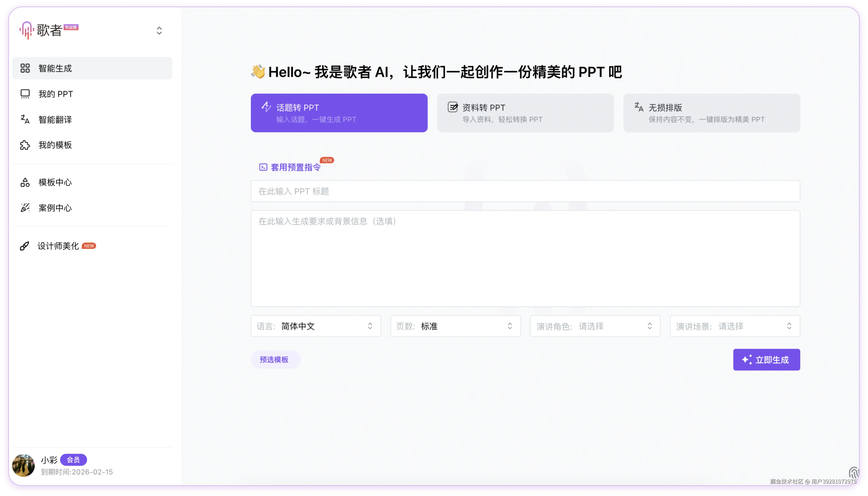Click the 智能生成 grid icon in sidebar
Viewport: 868px width, 496px height.
(25, 68)
